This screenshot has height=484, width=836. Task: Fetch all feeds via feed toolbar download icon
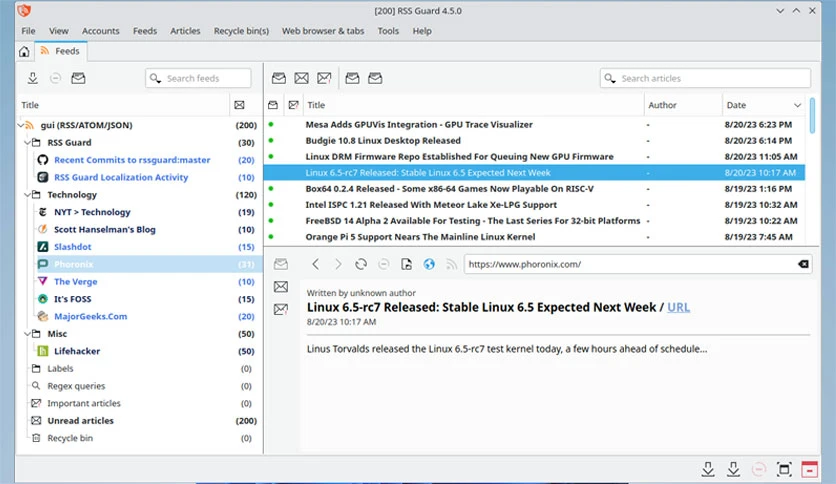click(x=33, y=78)
